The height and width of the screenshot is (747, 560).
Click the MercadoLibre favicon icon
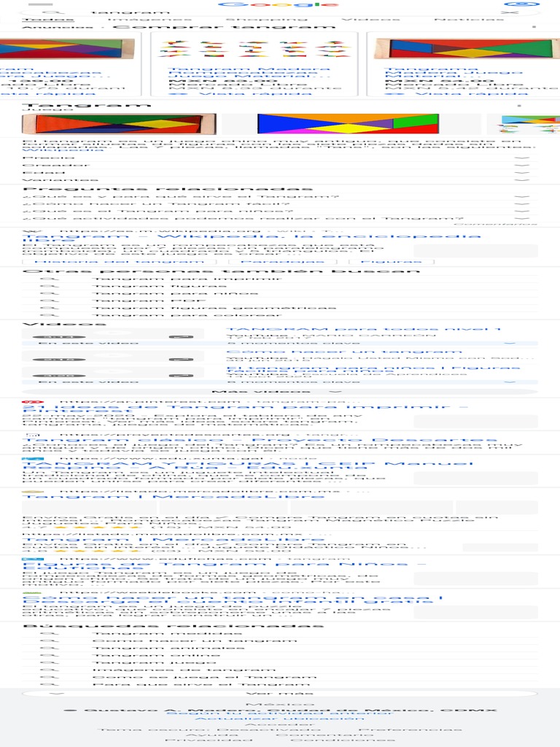33,491
